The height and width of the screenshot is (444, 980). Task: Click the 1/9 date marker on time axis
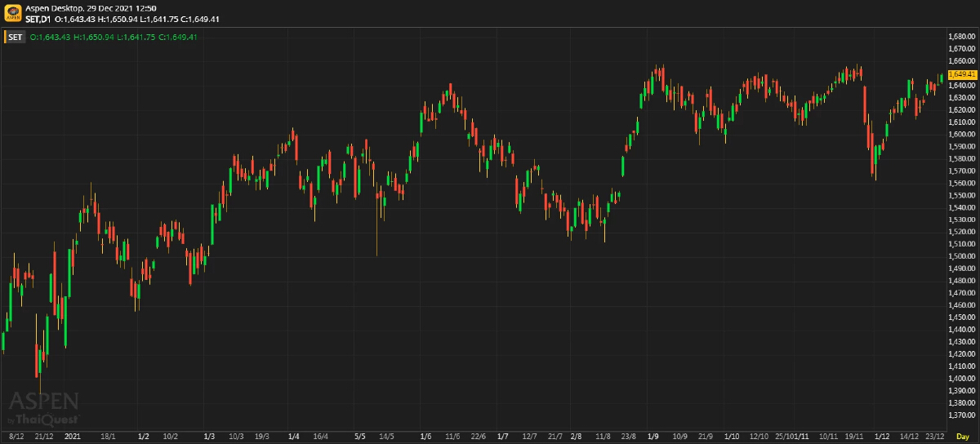point(653,437)
